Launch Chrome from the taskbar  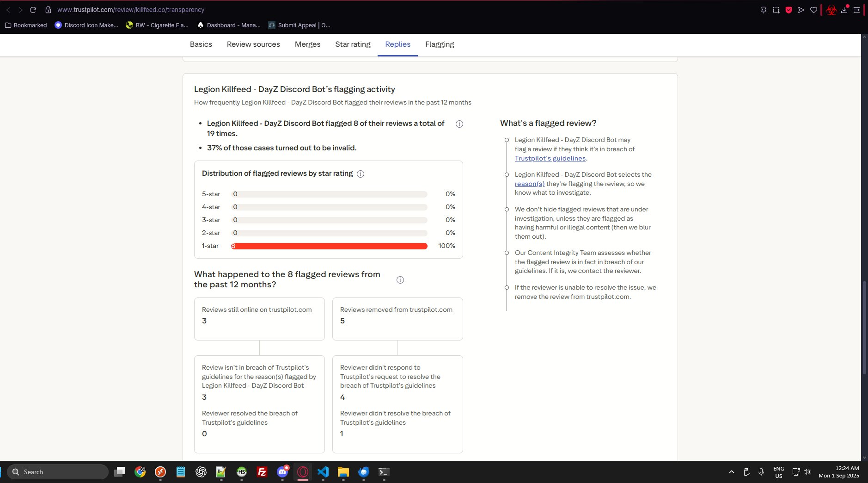coord(140,472)
